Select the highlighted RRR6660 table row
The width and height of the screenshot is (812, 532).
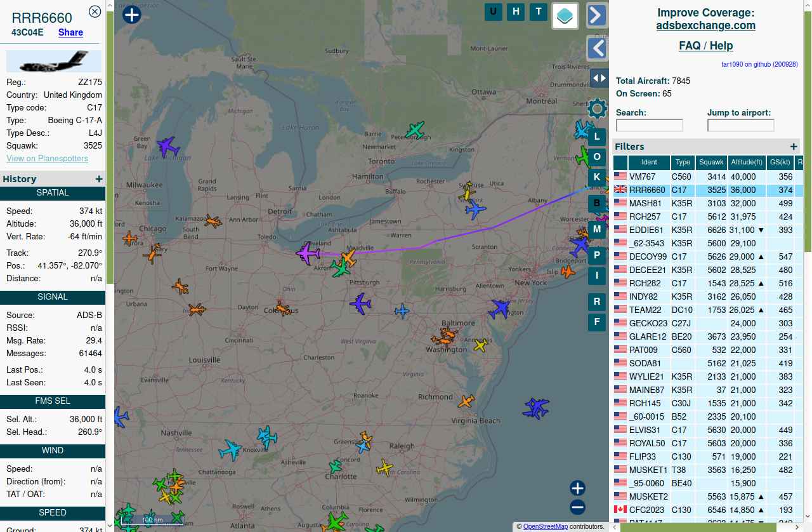707,190
